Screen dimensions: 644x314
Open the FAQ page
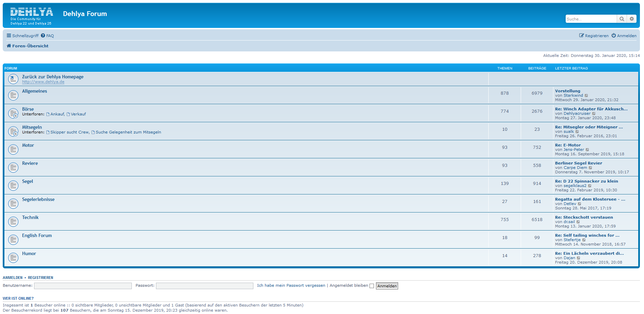pyautogui.click(x=47, y=36)
